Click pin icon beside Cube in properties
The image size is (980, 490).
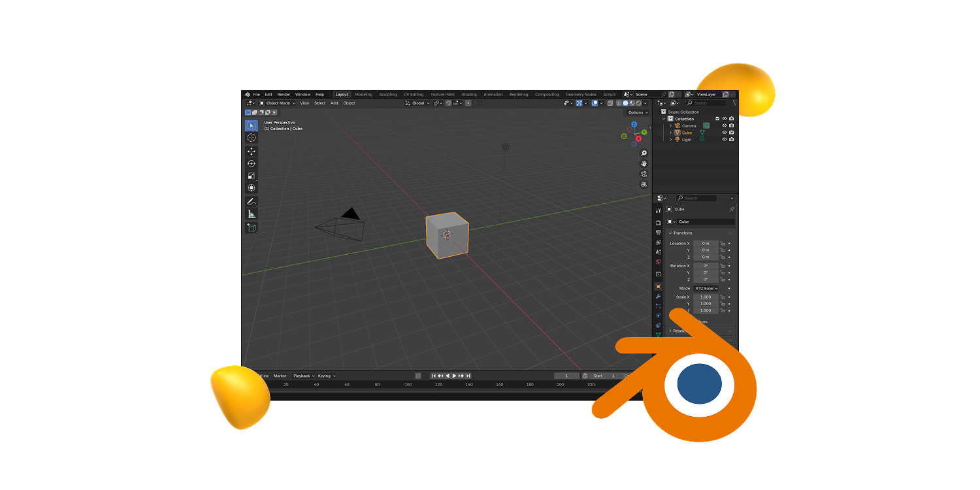coord(732,209)
